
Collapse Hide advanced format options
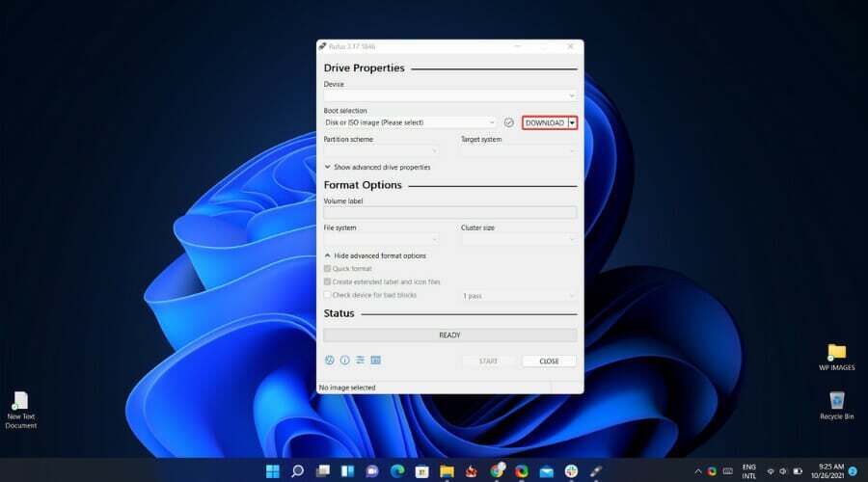375,255
